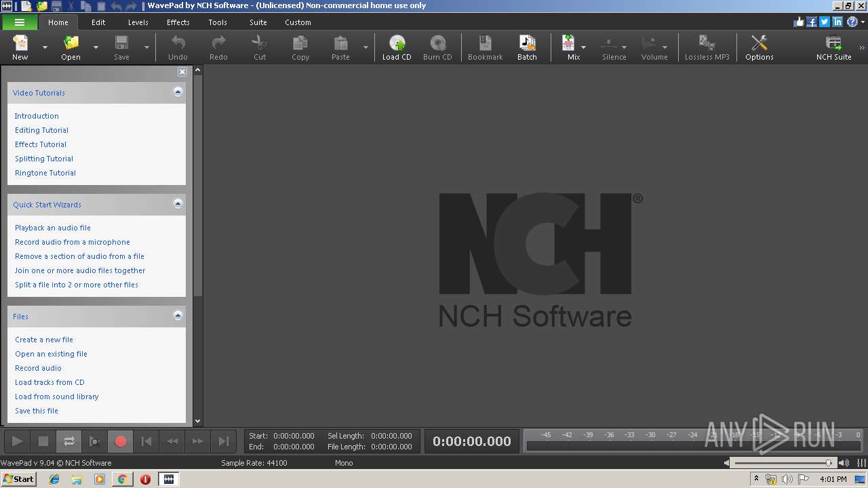Click the Play transport button
Viewport: 868px width, 488px height.
[x=17, y=441]
